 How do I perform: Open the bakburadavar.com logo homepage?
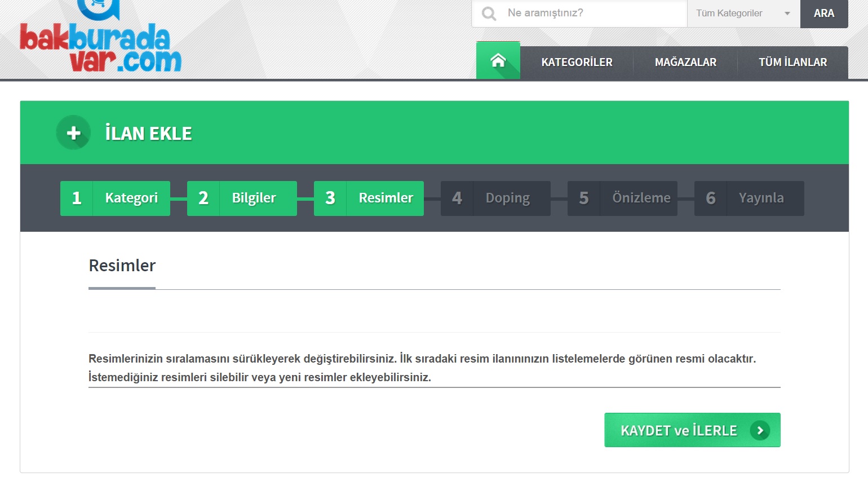click(100, 37)
